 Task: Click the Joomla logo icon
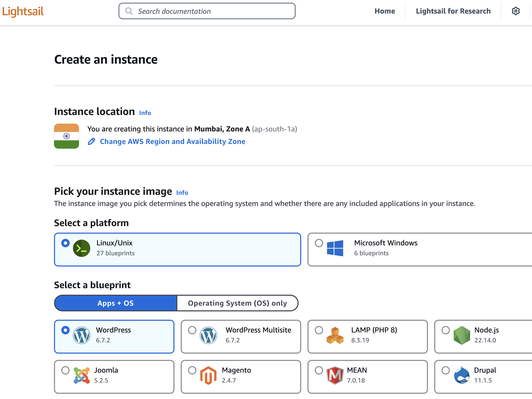(x=82, y=376)
